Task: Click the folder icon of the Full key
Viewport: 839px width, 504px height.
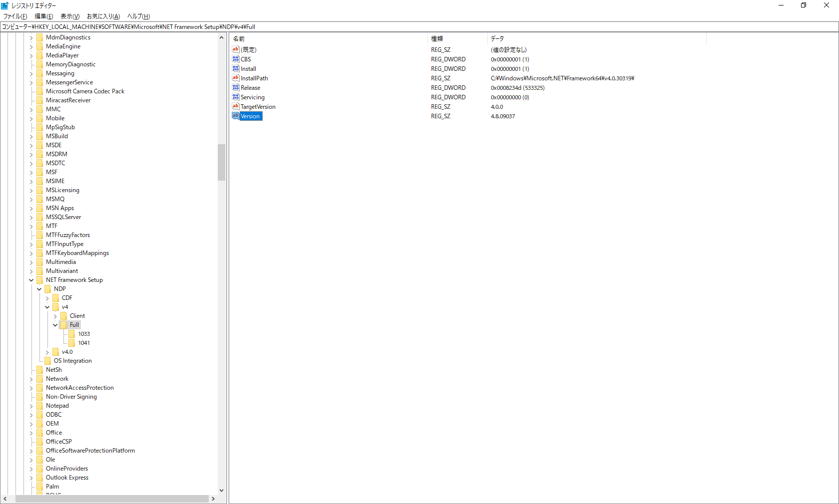Action: point(64,325)
